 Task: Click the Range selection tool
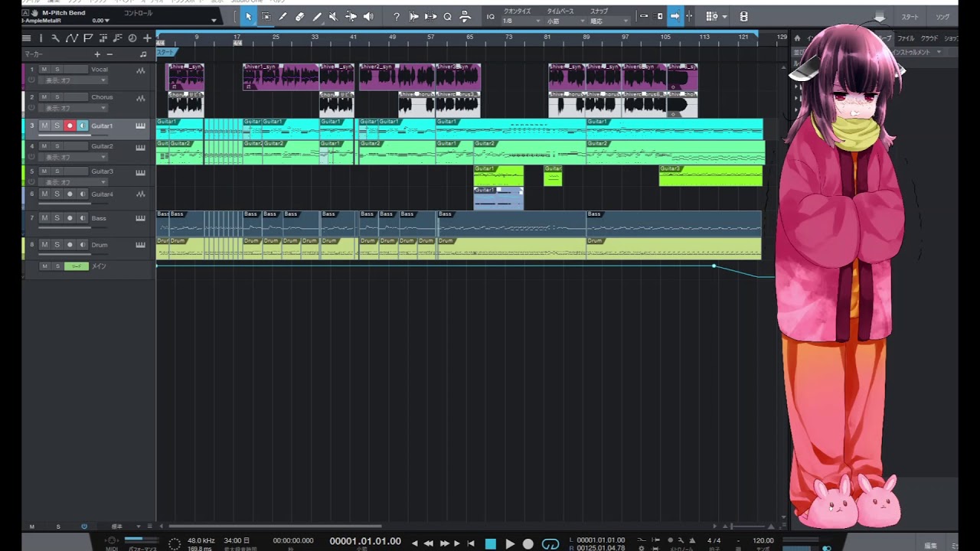pos(266,17)
